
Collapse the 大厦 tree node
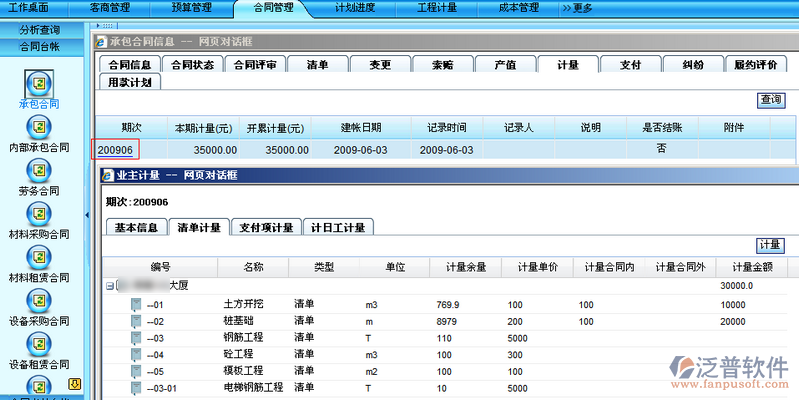109,286
